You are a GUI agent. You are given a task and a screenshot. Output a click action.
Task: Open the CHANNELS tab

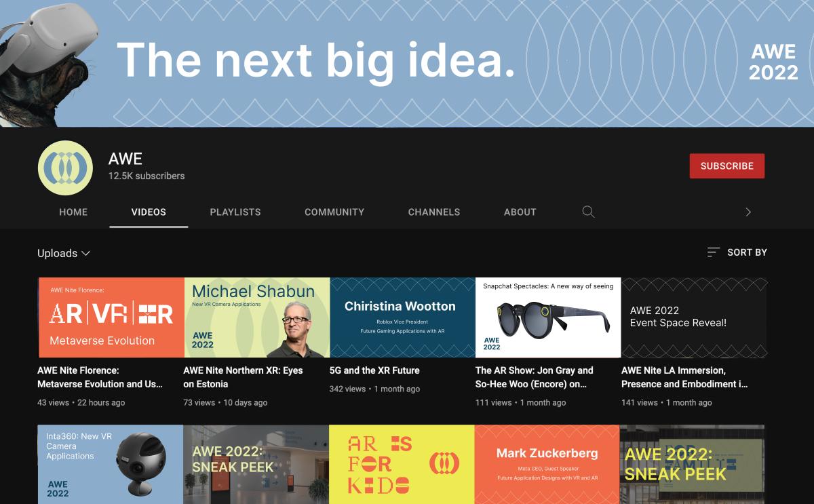click(434, 212)
